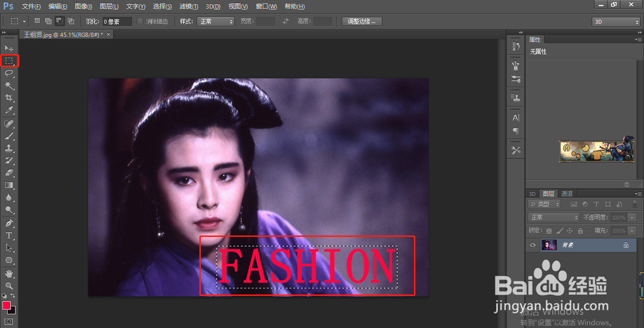The image size is (644, 328).
Task: Open blend mode 正常 dropdown
Action: coord(553,217)
